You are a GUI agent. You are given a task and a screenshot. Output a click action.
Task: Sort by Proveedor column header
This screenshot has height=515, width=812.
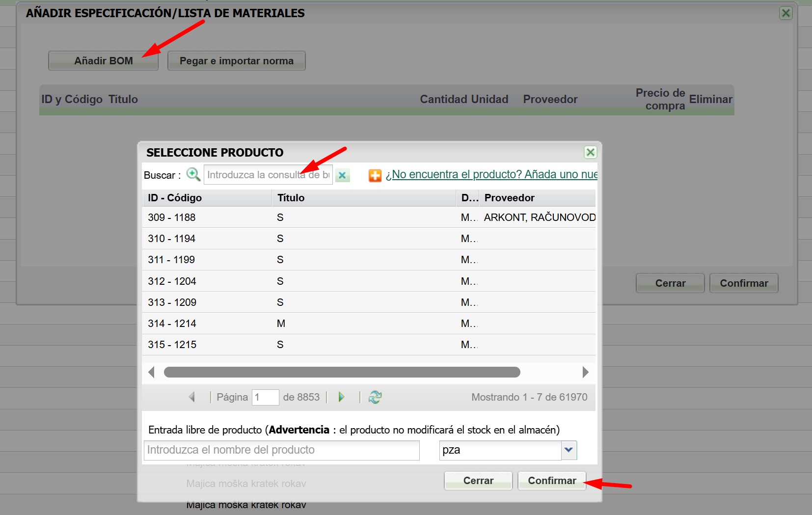538,198
